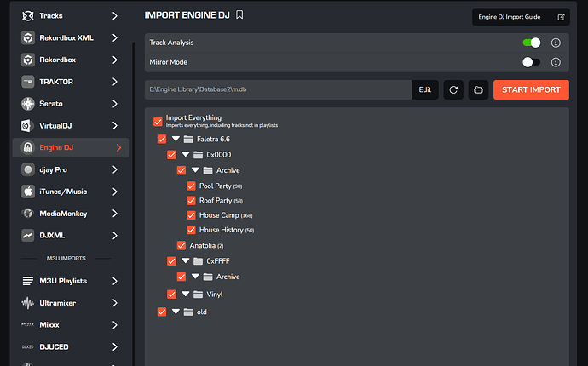This screenshot has width=588, height=366.
Task: Bookmark the Import Engine DJ page
Action: (x=239, y=15)
